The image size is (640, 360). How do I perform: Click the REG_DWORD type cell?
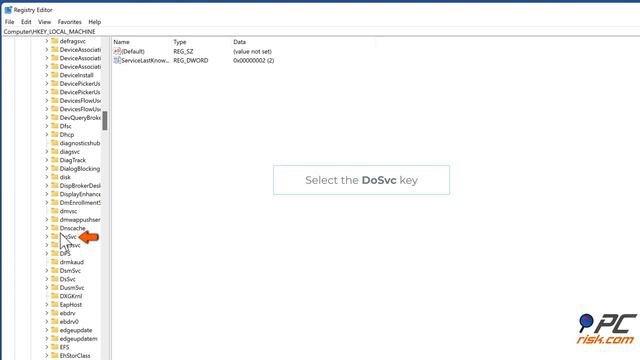coord(191,60)
